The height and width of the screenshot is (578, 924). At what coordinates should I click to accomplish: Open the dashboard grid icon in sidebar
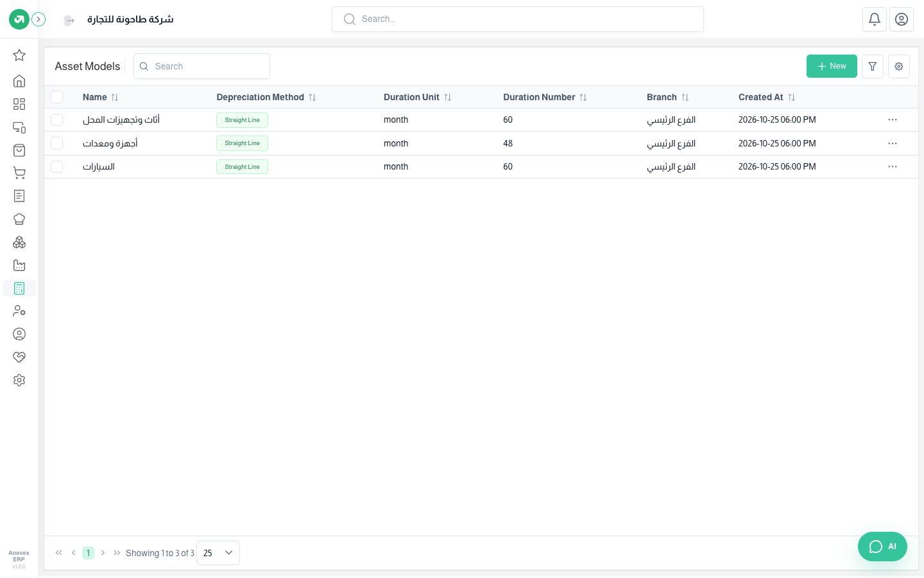coord(19,104)
